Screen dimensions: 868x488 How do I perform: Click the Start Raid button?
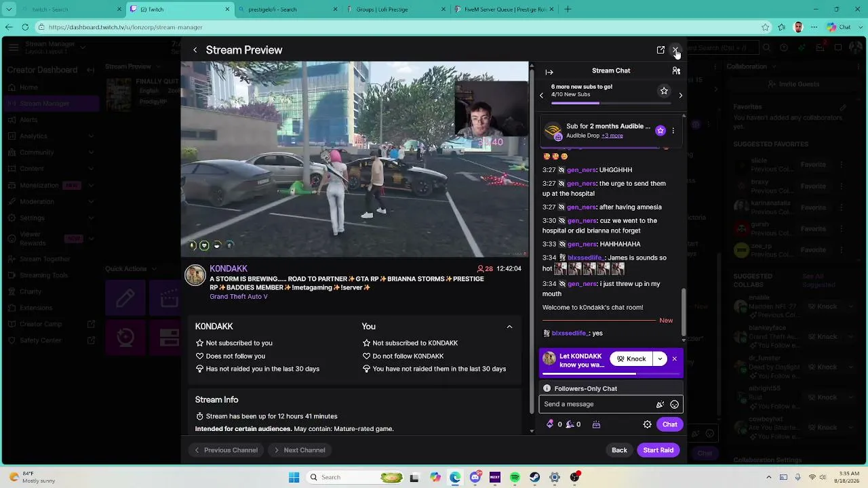[658, 450]
